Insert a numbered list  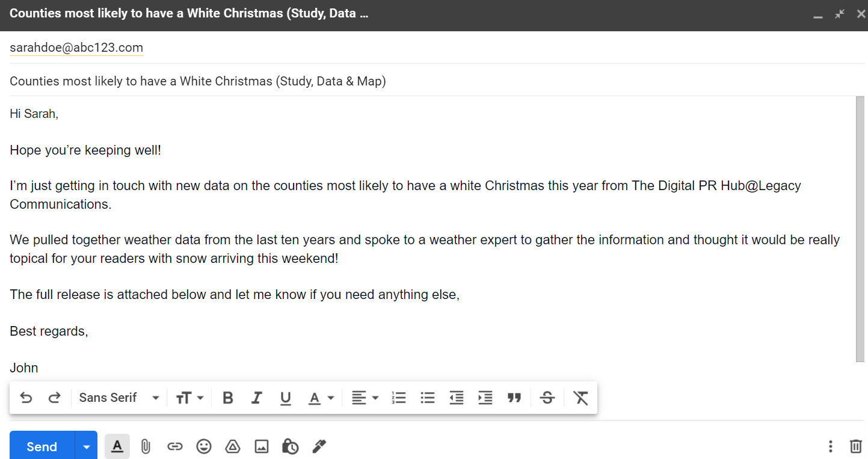coord(398,398)
